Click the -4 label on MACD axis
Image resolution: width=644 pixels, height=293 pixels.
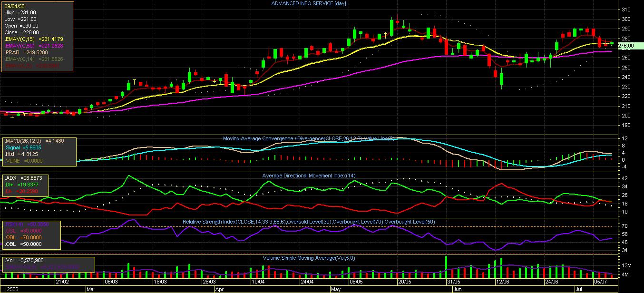625,166
